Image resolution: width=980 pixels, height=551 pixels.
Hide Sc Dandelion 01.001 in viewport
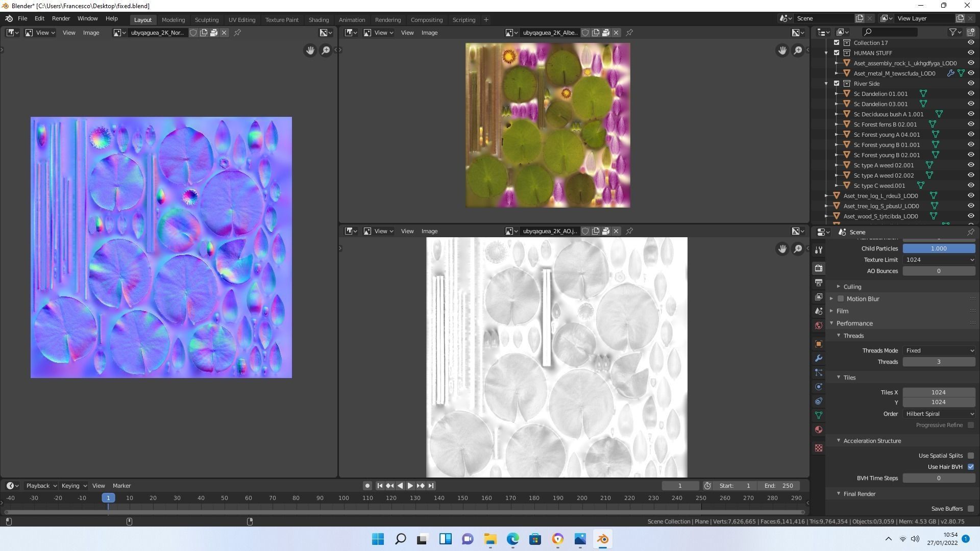(971, 94)
